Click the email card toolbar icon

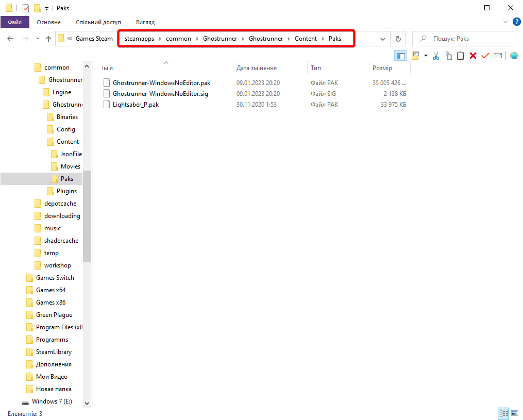[497, 56]
